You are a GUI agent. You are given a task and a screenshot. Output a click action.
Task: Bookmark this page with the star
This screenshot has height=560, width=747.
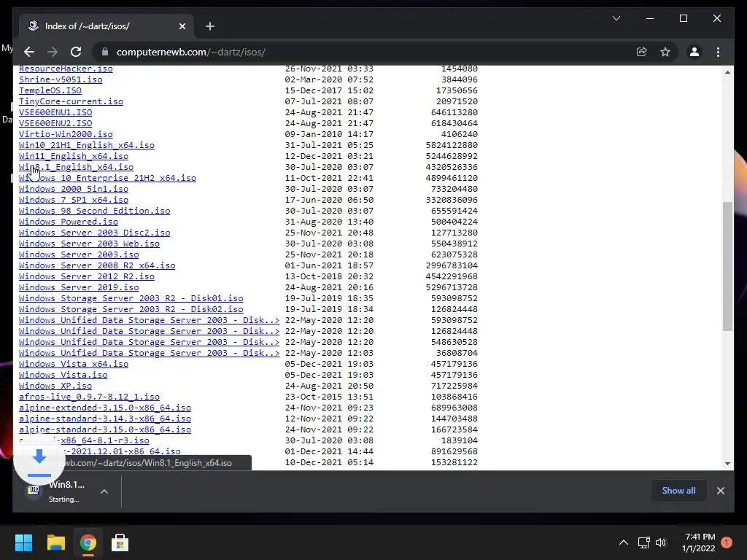(665, 52)
